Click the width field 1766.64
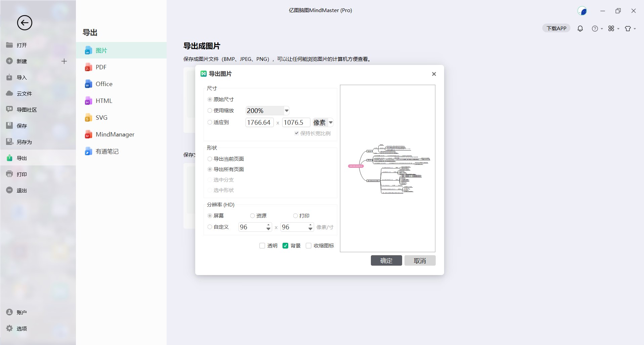 [x=259, y=122]
